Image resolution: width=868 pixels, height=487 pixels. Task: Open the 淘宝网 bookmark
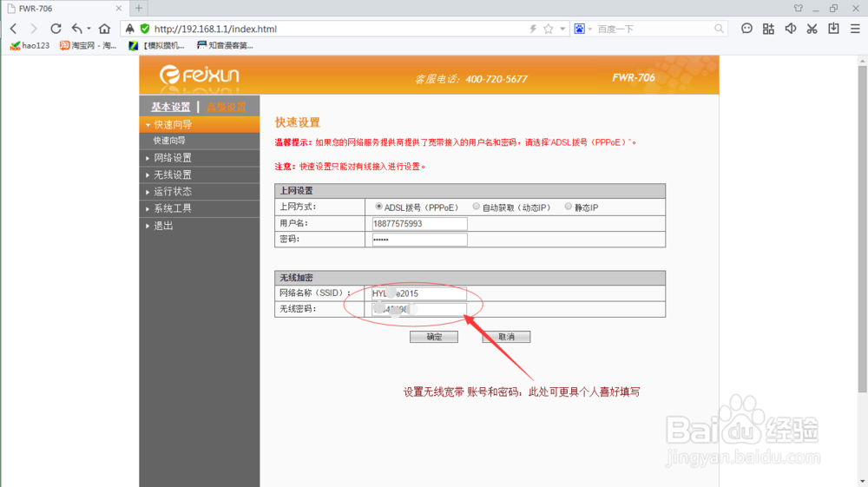pos(89,45)
